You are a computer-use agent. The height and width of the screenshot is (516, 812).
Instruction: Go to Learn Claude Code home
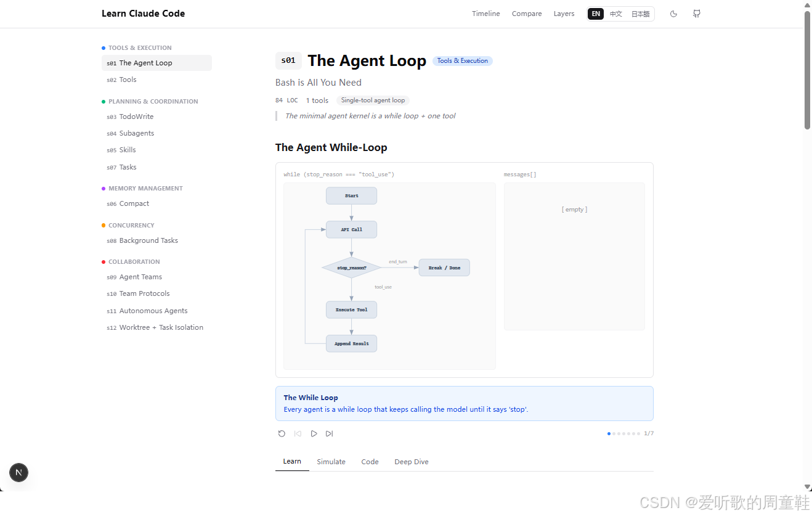(143, 14)
